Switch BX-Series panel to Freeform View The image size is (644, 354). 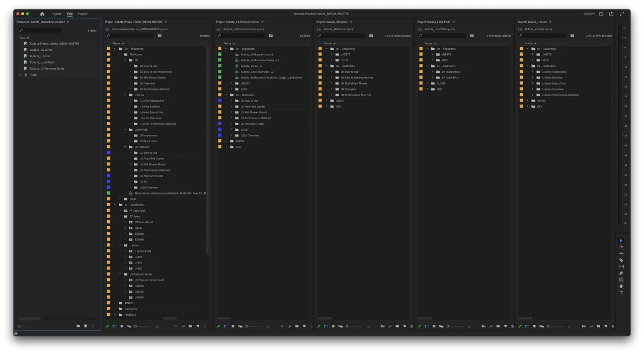[x=341, y=326]
